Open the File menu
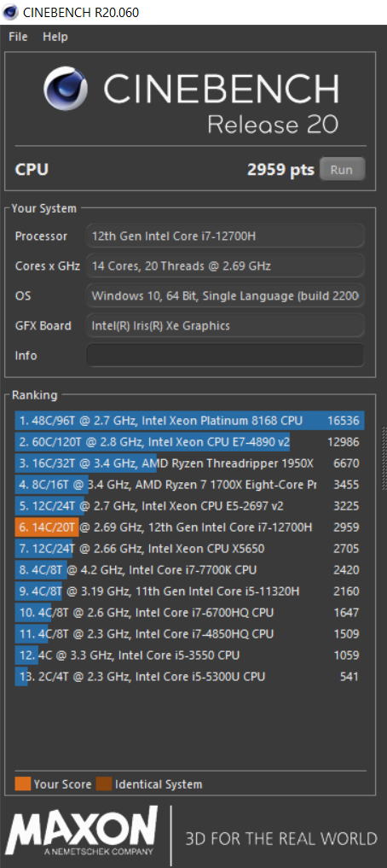 pyautogui.click(x=18, y=37)
